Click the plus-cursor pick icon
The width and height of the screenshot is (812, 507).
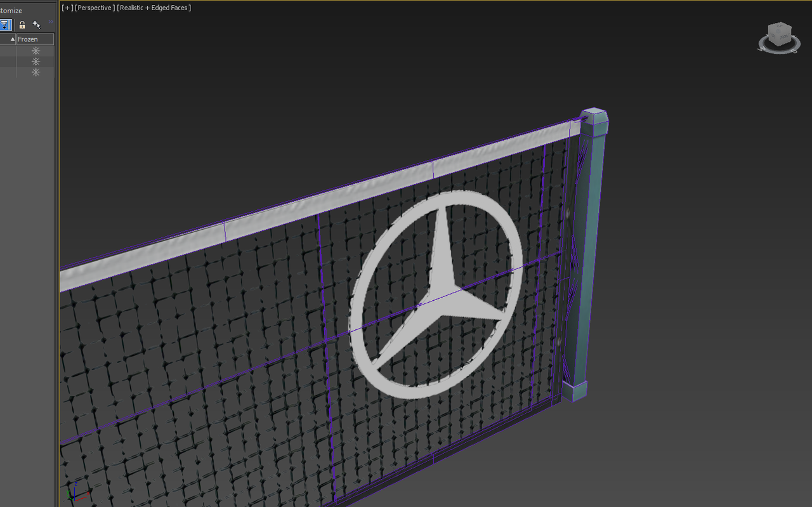click(36, 25)
